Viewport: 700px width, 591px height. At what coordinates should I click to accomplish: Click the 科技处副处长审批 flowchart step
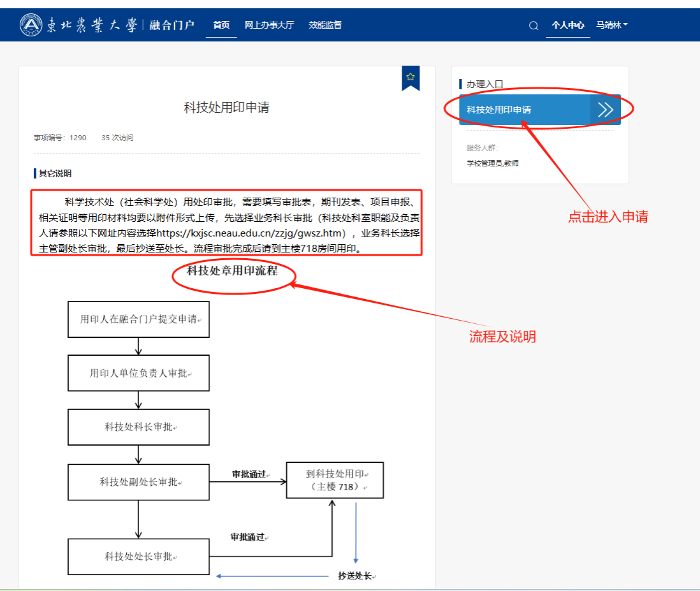[138, 482]
